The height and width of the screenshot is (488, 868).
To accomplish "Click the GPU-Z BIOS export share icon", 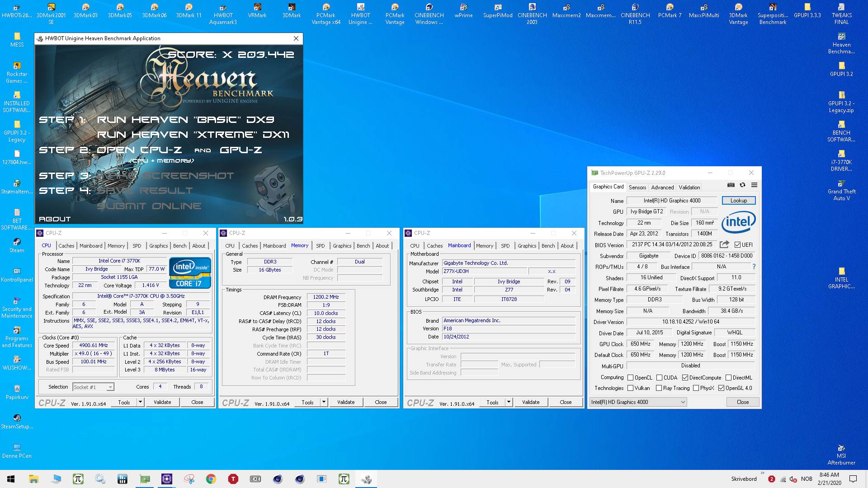I will coord(724,244).
